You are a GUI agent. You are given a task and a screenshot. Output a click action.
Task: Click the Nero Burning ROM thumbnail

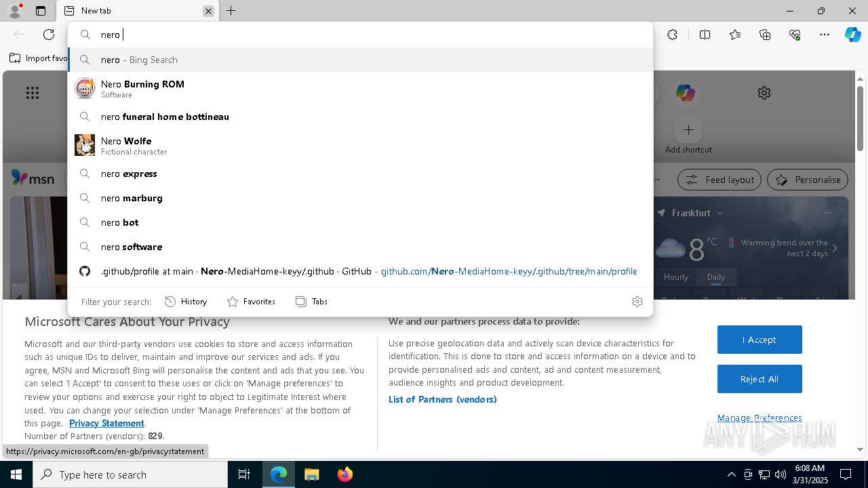coord(85,88)
